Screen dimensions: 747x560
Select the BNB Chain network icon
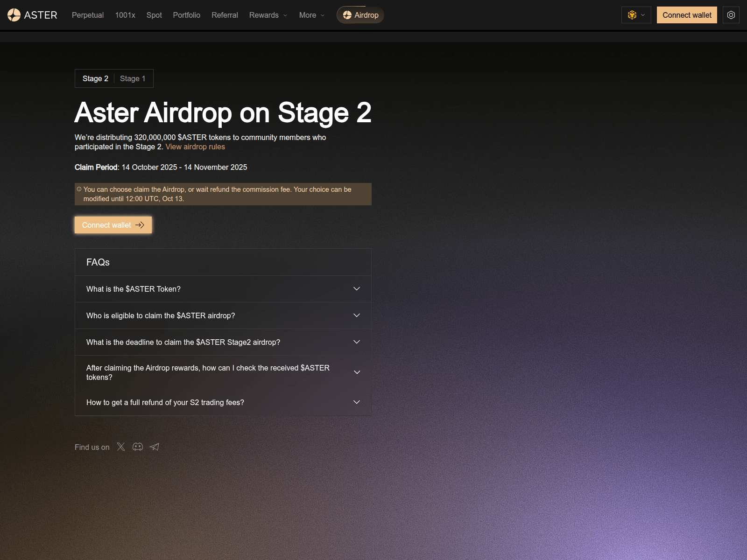coord(632,14)
